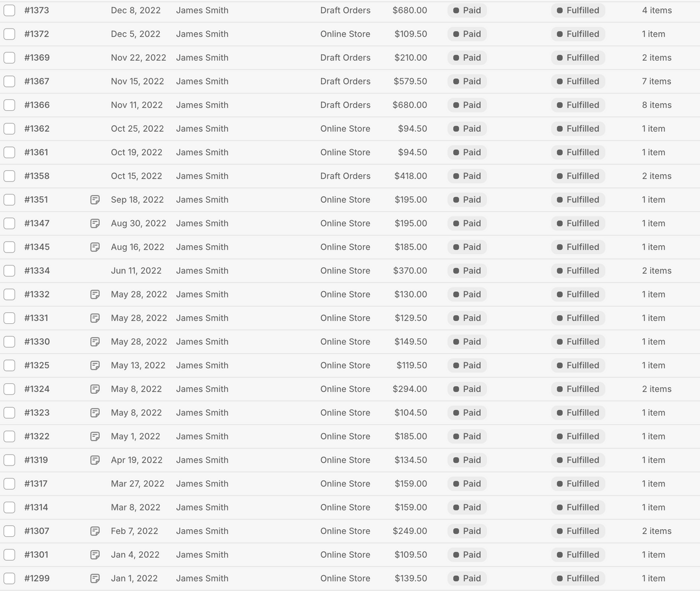Viewport: 700px width, 591px height.
Task: Click the Paid badge on order #1369
Action: click(467, 58)
